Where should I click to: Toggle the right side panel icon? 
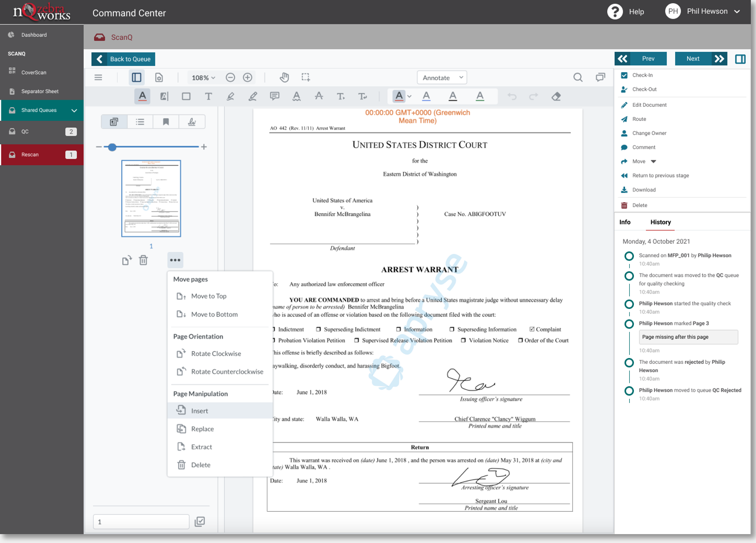(740, 59)
